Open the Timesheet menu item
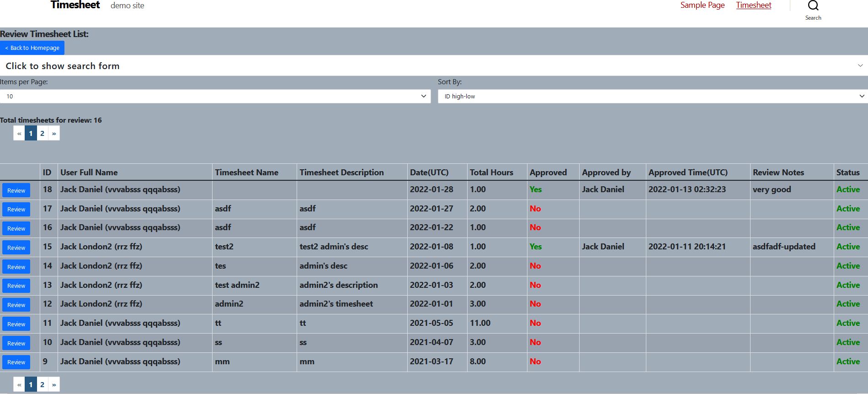Viewport: 868px width, 394px height. pyautogui.click(x=754, y=5)
